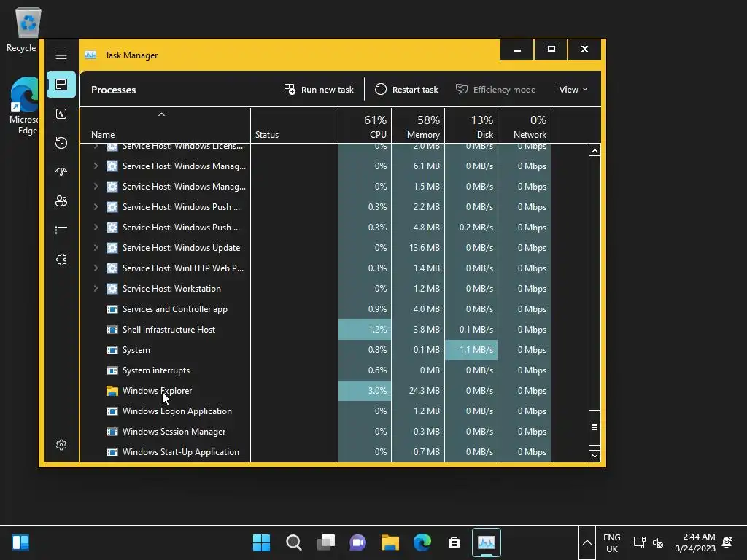The width and height of the screenshot is (747, 560).
Task: Open the Services page icon
Action: [61, 260]
